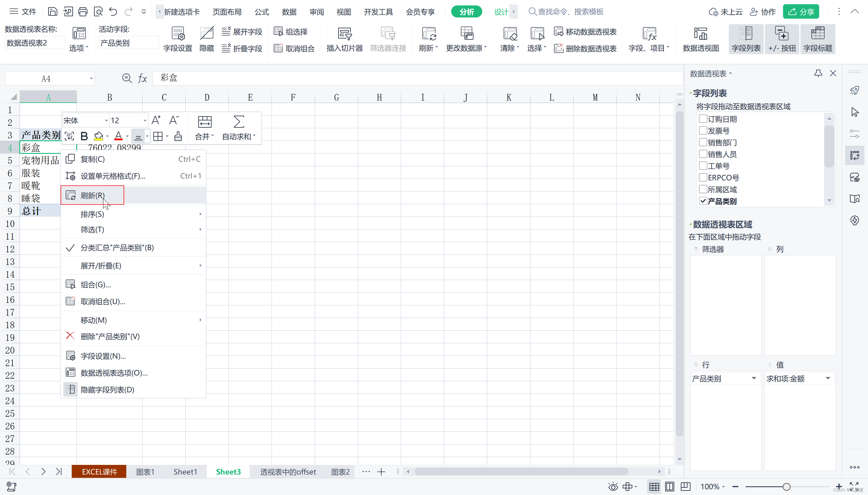Add a new sheet with plus button
The height and width of the screenshot is (495, 868).
[x=382, y=472]
